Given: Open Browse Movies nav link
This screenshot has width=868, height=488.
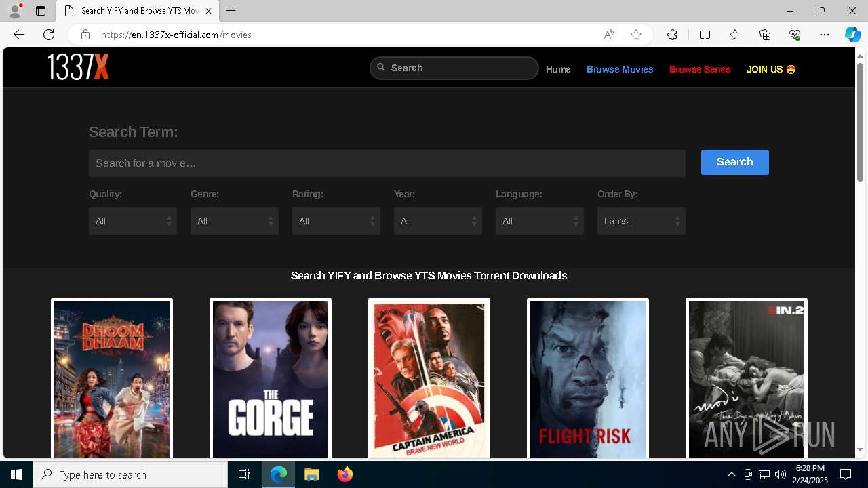Looking at the screenshot, I should 620,69.
